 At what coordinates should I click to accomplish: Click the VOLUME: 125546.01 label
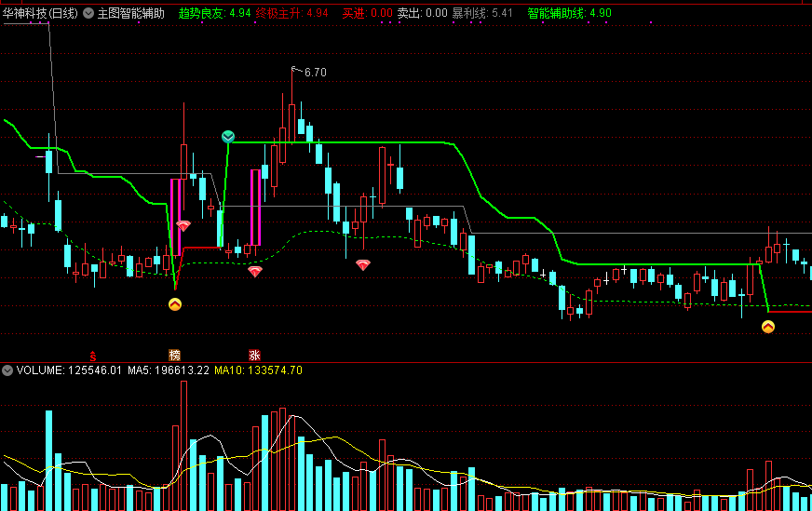(69, 370)
